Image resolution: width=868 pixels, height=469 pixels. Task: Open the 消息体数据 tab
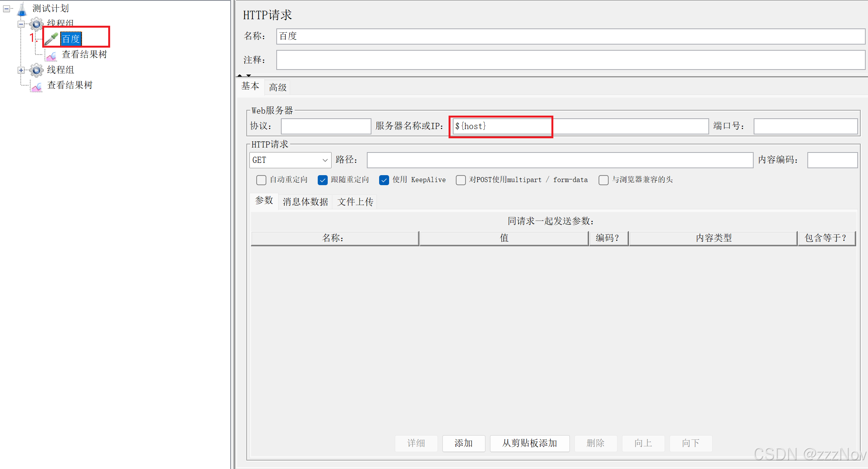305,202
